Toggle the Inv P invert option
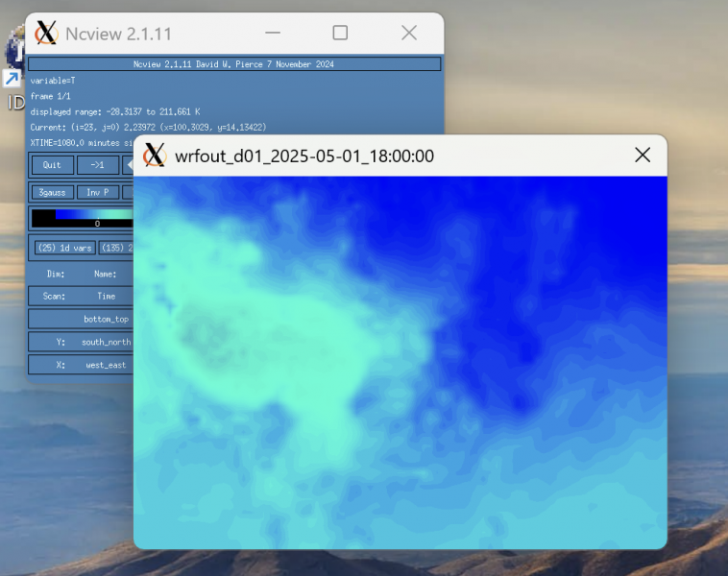Viewport: 728px width, 576px height. pos(97,192)
